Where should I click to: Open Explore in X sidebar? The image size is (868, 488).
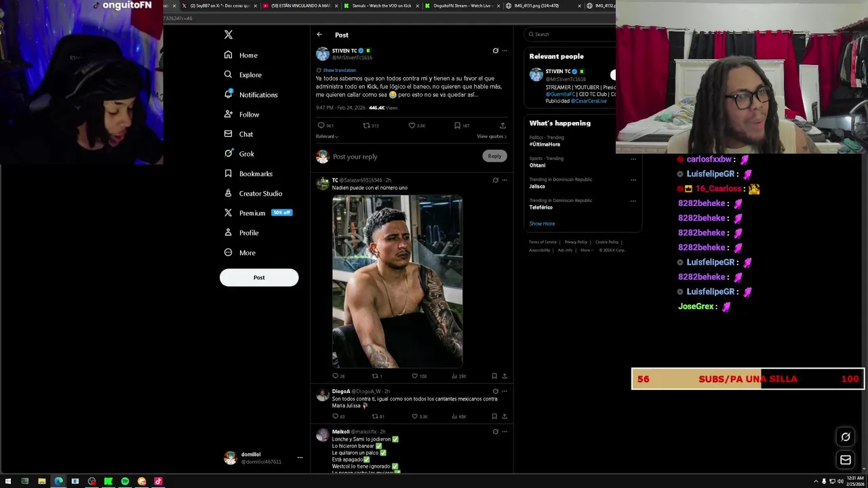[243, 75]
